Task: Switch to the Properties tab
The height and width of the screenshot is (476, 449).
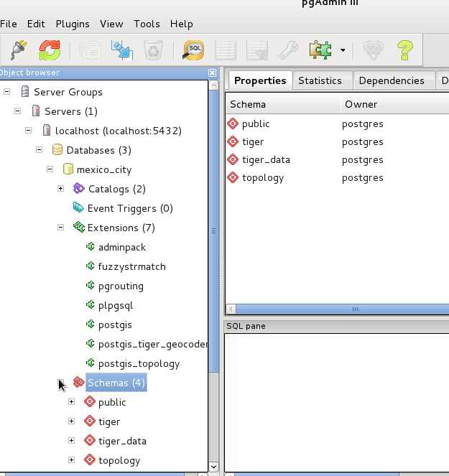Action: pos(260,80)
